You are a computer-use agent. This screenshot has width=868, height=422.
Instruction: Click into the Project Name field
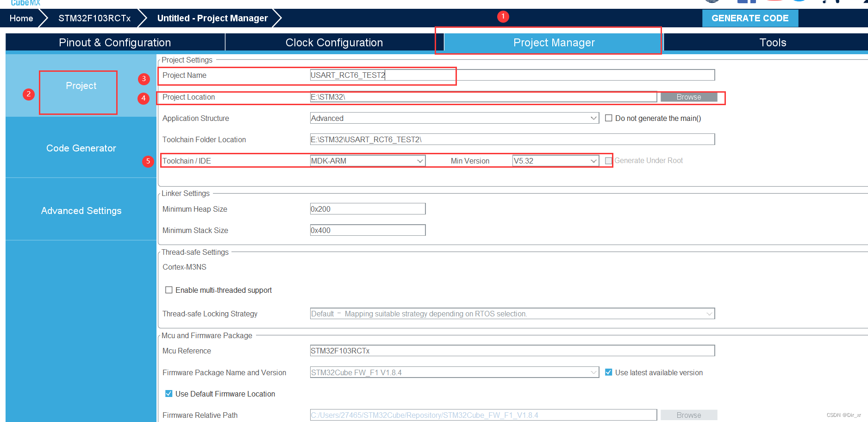pos(512,75)
